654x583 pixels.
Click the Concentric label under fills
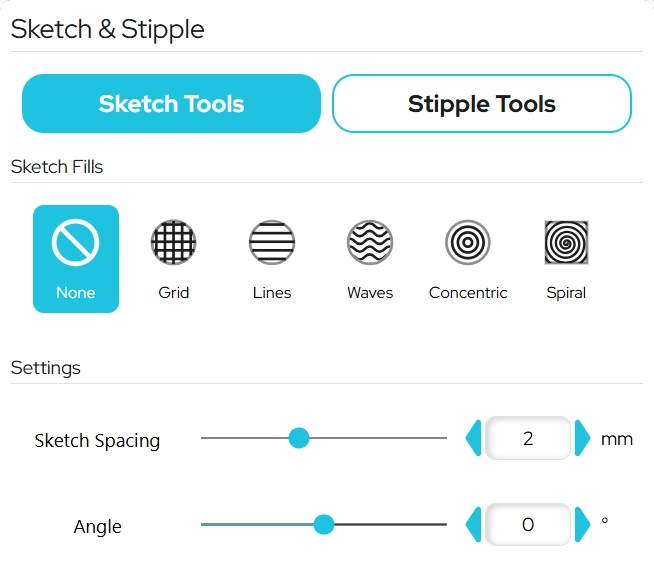pos(468,293)
